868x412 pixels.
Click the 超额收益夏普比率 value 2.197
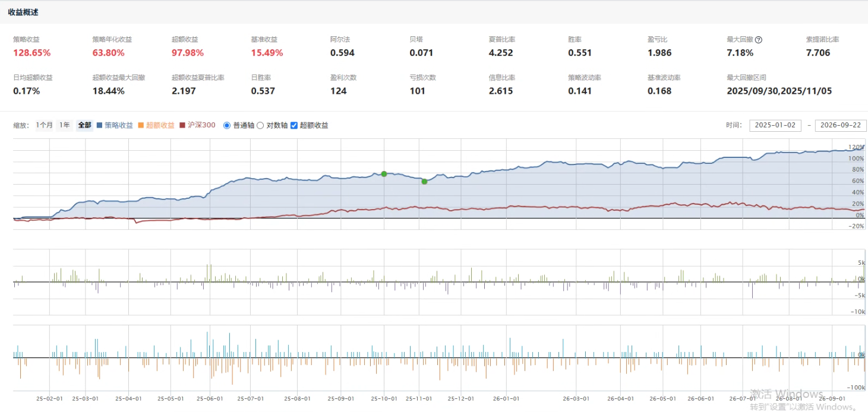point(184,91)
